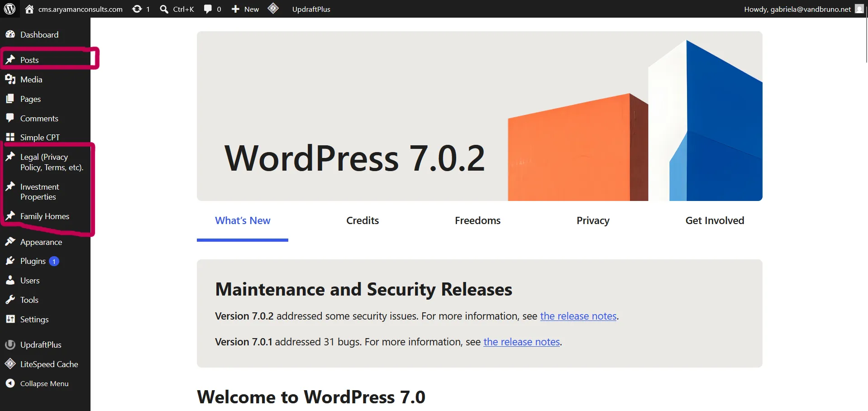The width and height of the screenshot is (868, 411).
Task: Click the Pages icon in sidebar
Action: (x=10, y=99)
